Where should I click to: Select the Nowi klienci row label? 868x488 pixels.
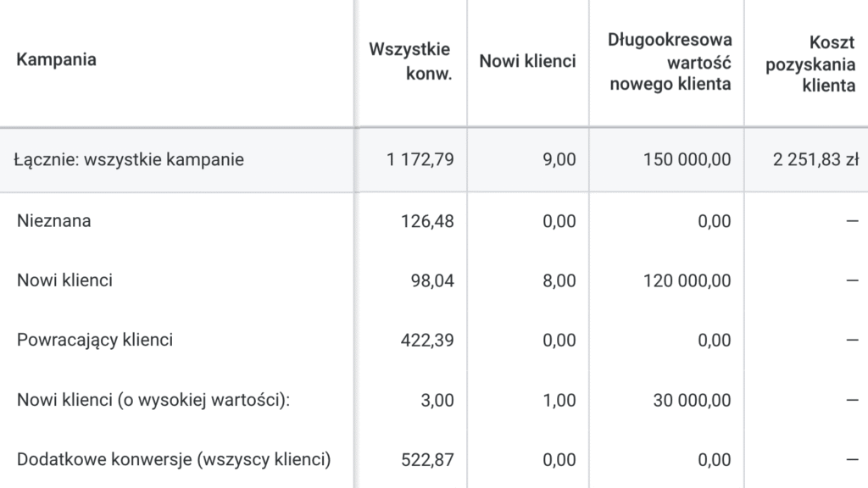click(x=64, y=280)
